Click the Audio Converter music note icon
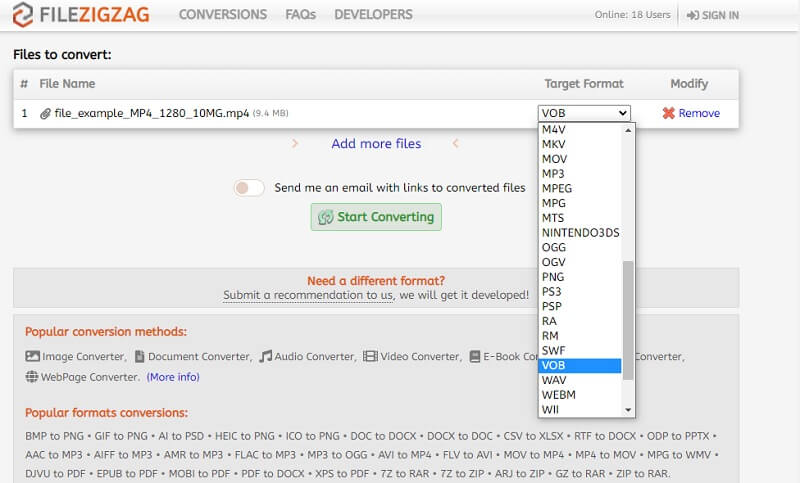Screen dimensions: 800x483 click(x=265, y=356)
